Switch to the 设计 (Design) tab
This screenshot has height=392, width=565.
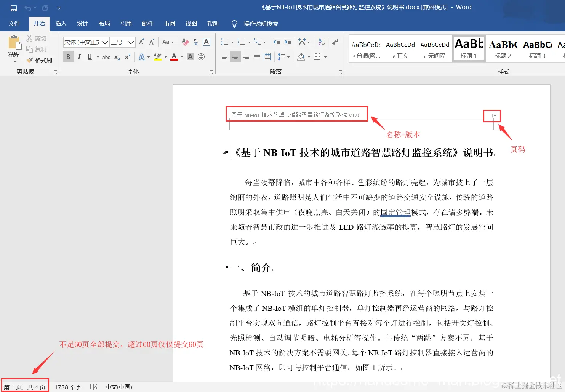coord(83,24)
